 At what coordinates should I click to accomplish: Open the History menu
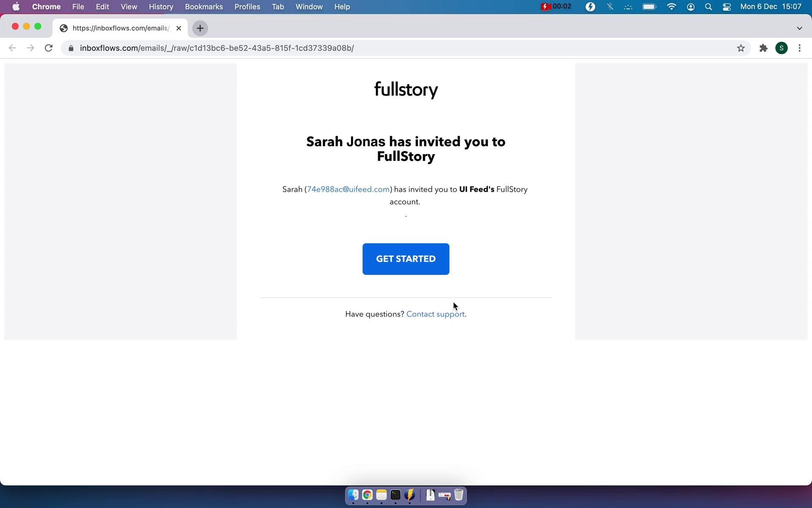point(161,7)
